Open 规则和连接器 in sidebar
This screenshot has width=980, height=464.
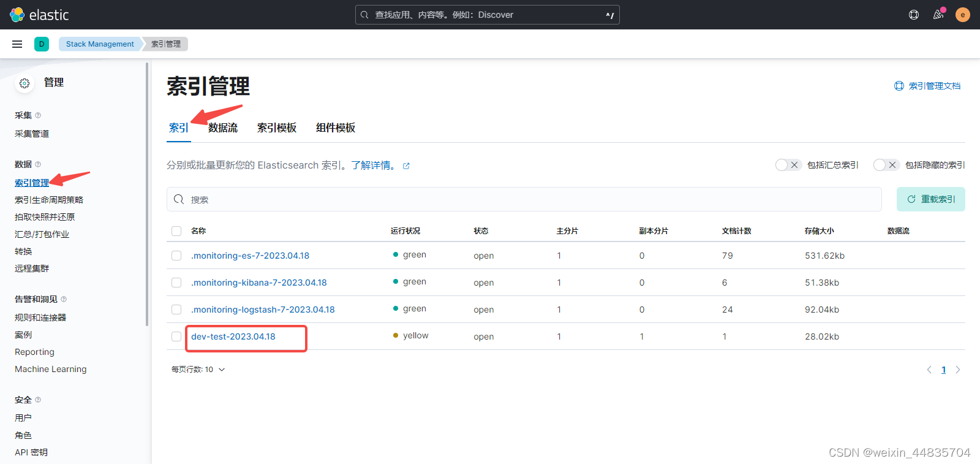pyautogui.click(x=40, y=318)
